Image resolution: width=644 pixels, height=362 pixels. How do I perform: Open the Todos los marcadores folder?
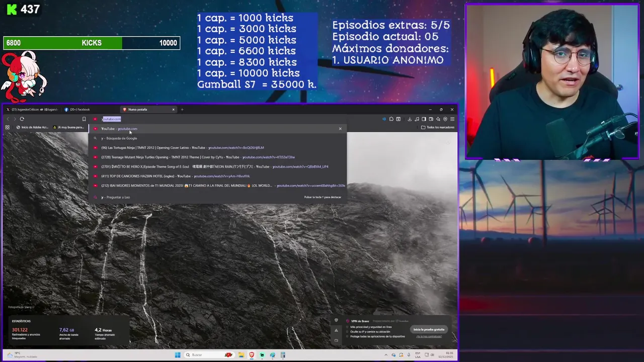438,127
